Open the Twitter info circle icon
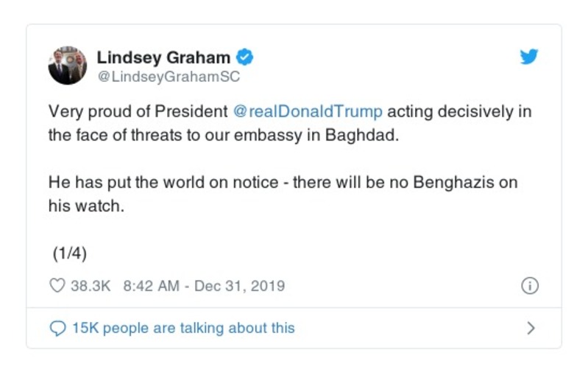 tap(529, 286)
